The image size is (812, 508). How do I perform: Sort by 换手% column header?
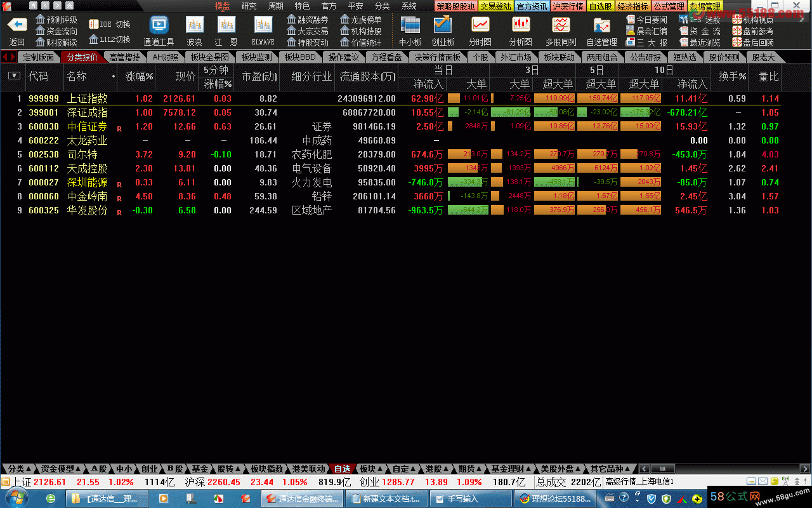[732, 76]
